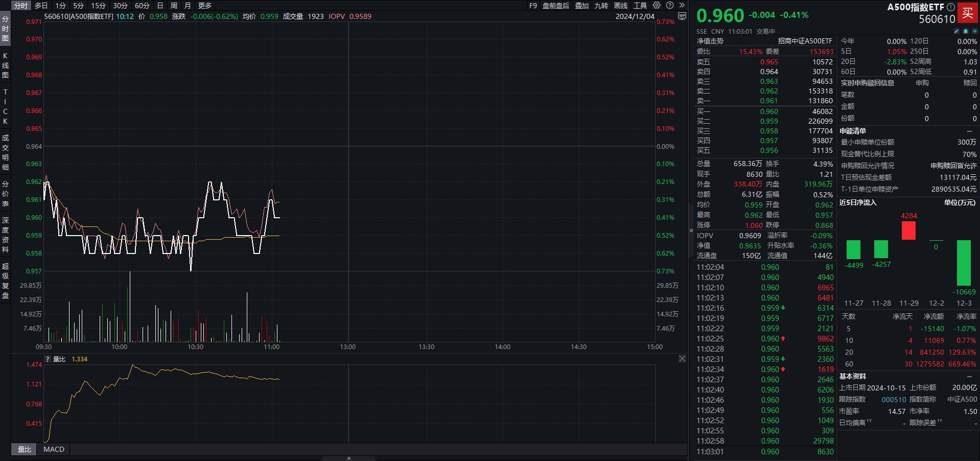The image size is (980, 461).
Task: Click the red 11-29 net inflow bar
Action: coord(908,230)
